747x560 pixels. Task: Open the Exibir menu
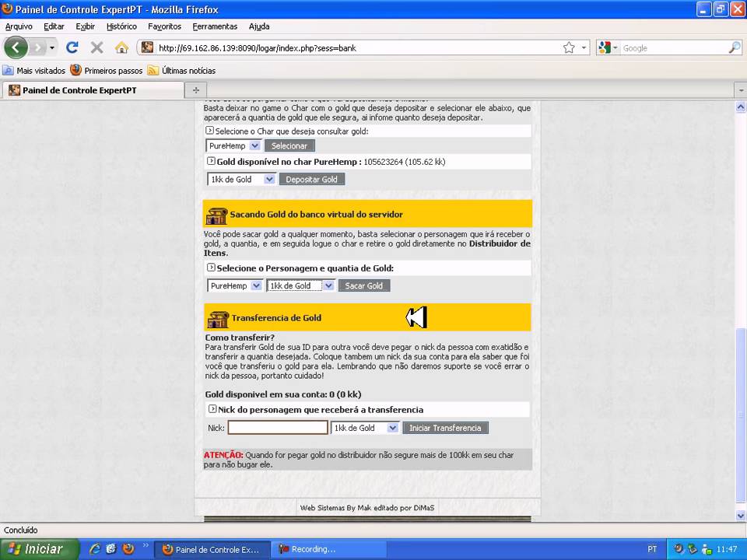click(x=86, y=26)
